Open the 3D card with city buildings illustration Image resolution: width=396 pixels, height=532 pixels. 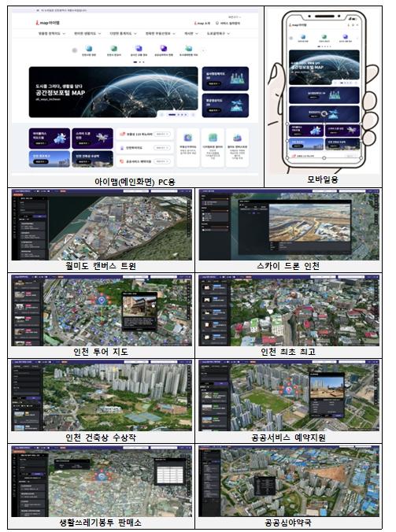(x=225, y=79)
